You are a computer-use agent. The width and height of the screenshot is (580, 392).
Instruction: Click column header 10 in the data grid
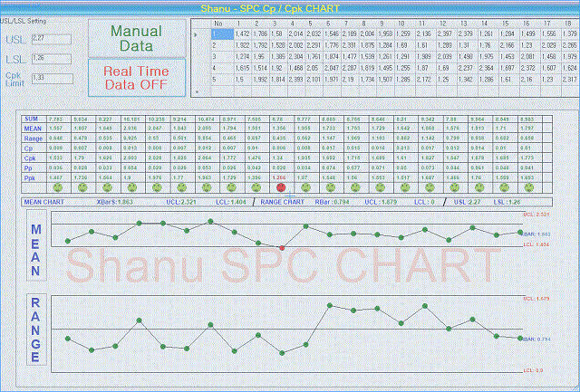(x=404, y=24)
